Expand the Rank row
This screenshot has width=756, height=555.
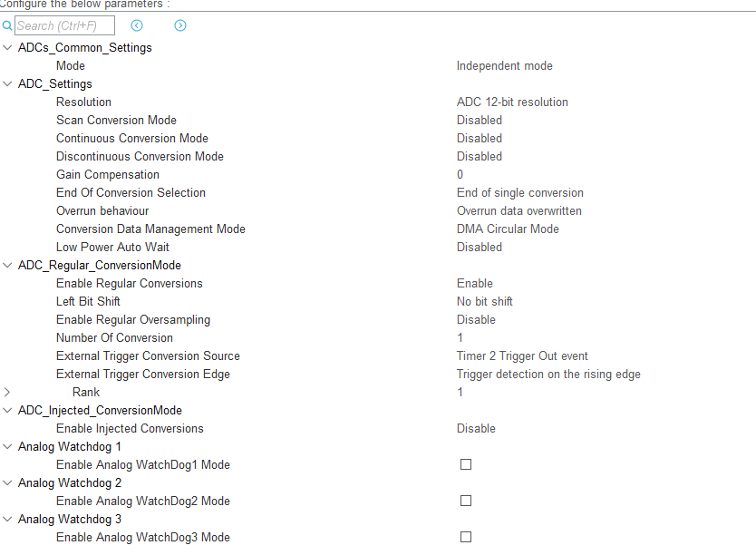click(8, 392)
